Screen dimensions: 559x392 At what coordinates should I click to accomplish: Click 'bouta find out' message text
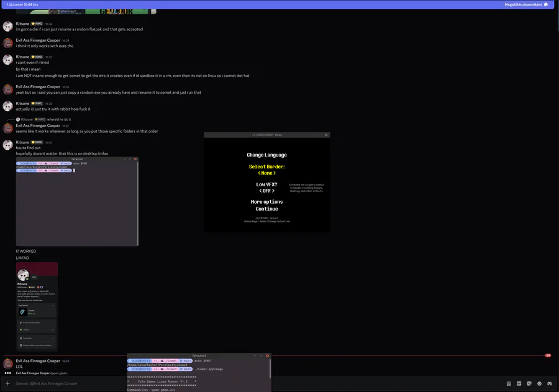(x=28, y=148)
